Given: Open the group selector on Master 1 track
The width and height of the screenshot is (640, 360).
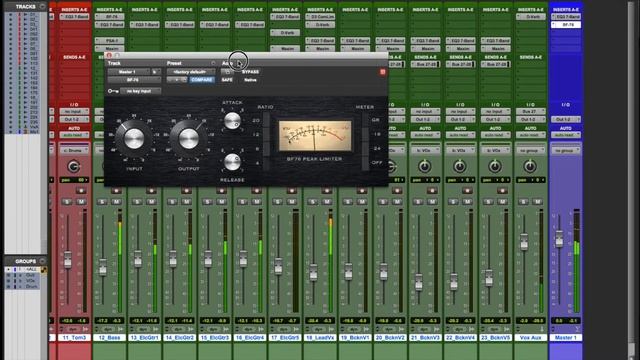Looking at the screenshot, I should click(566, 151).
